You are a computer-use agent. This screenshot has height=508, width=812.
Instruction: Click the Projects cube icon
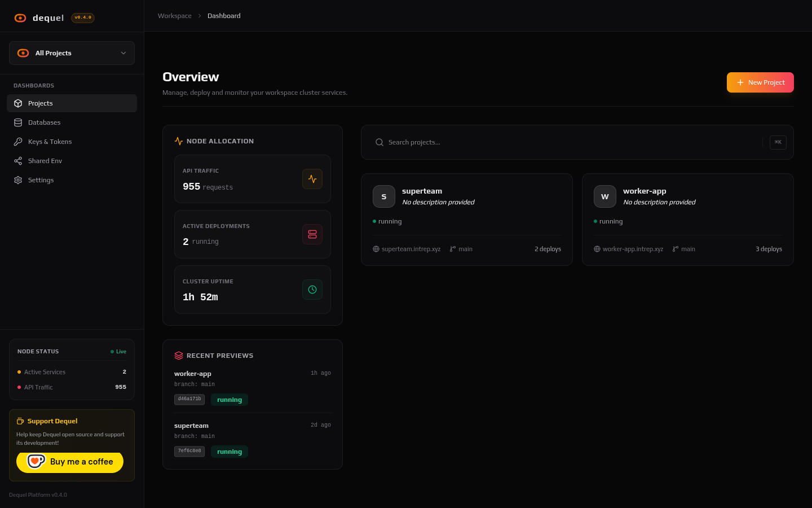18,103
